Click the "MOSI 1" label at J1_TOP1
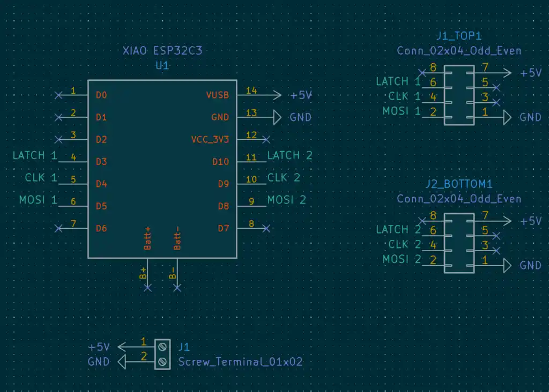Image resolution: width=549 pixels, height=392 pixels. point(401,111)
